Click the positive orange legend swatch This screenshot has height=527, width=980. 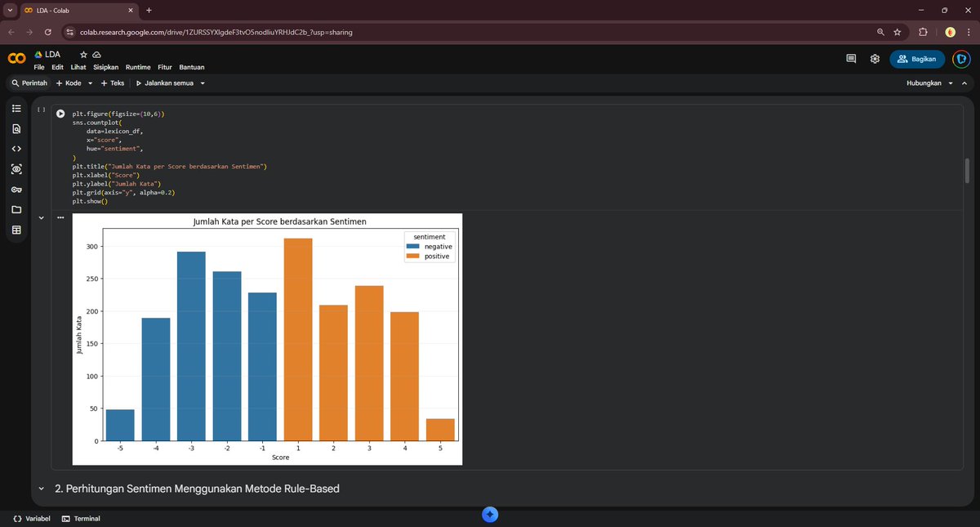tap(412, 257)
